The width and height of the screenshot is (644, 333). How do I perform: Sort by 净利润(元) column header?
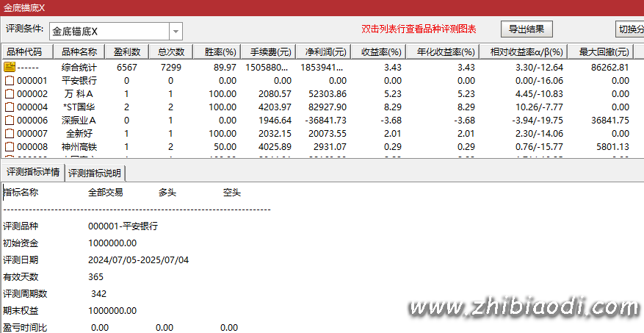point(323,51)
